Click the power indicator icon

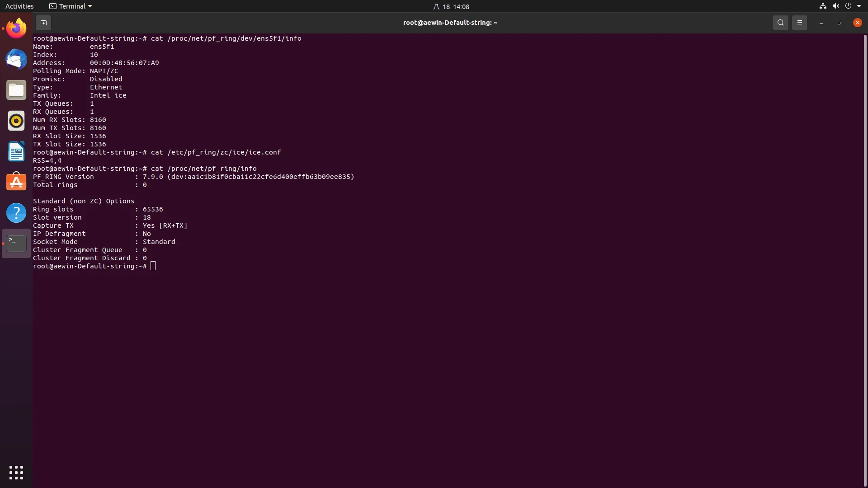849,6
